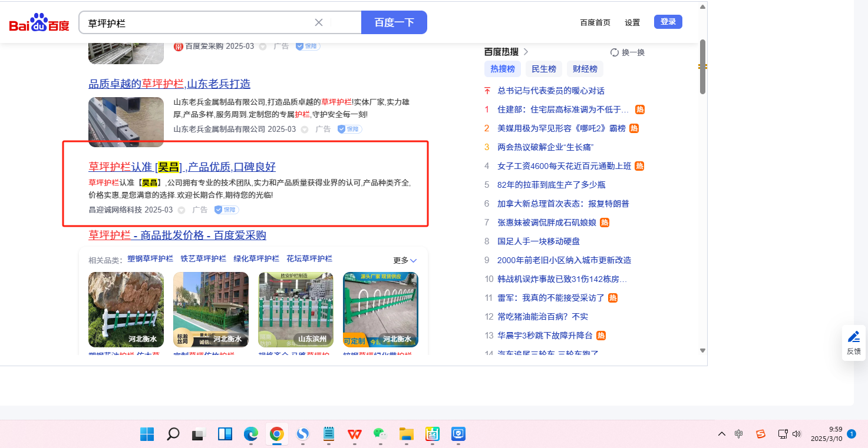Switch to the 财经榜 tab
The image size is (868, 448).
click(x=585, y=69)
